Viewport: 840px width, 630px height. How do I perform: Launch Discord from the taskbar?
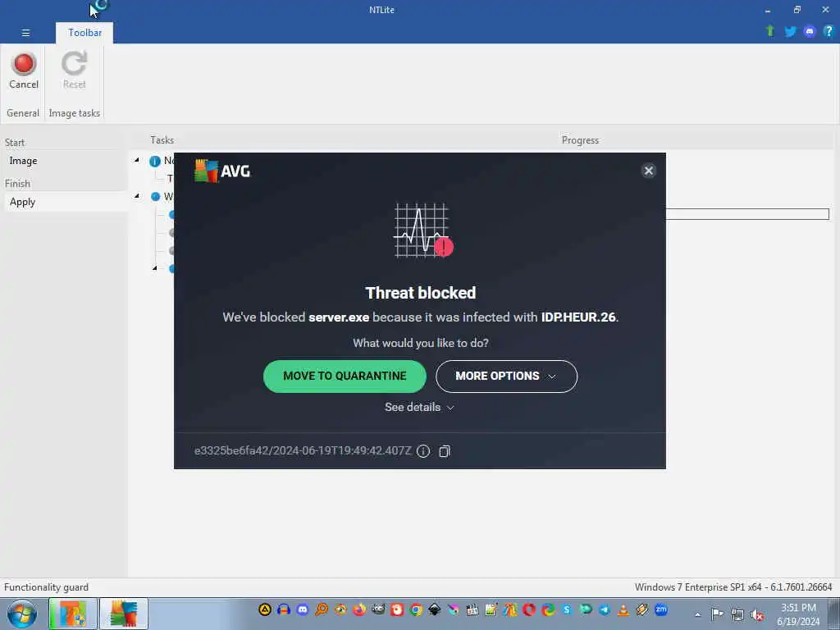pos(303,609)
